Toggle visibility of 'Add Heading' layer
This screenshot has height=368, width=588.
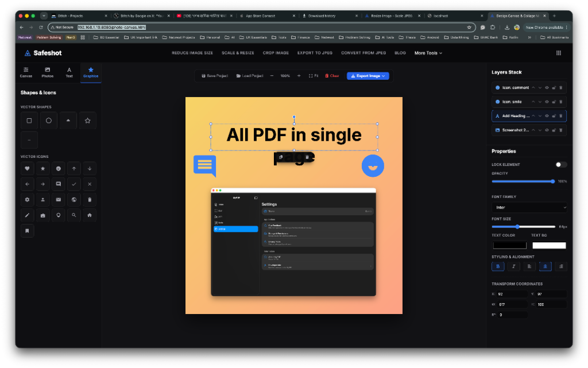(547, 116)
